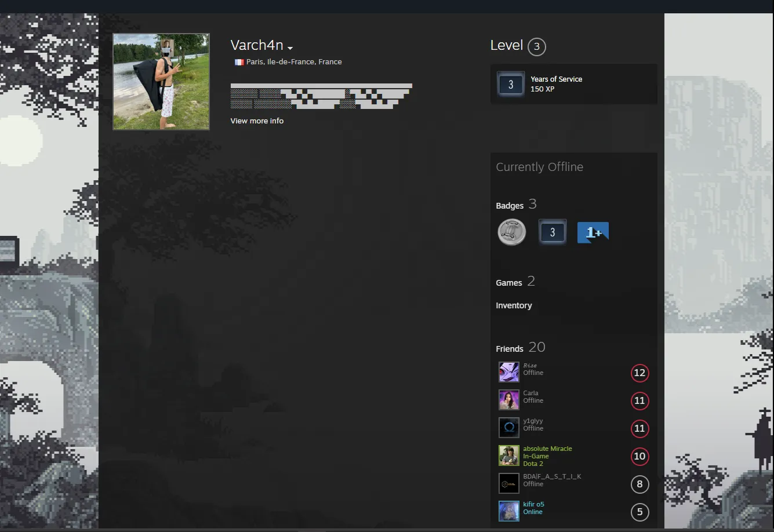
Task: Click level 12 badge beside Rise
Action: click(x=639, y=373)
